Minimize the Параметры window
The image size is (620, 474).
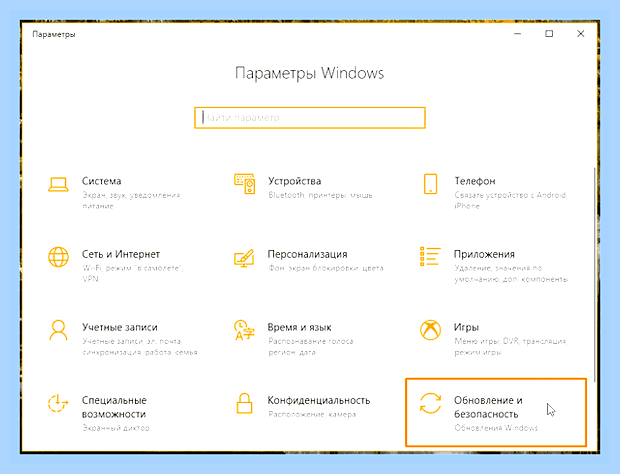point(517,34)
